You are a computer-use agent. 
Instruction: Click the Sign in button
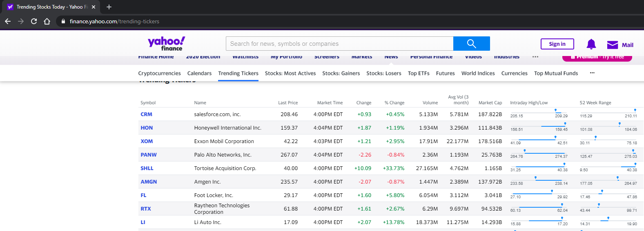(x=557, y=44)
